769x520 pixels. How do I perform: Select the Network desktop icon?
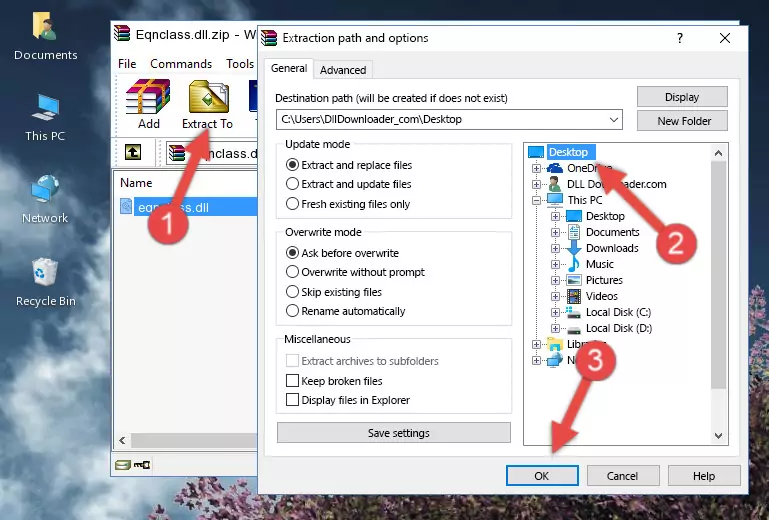click(45, 199)
